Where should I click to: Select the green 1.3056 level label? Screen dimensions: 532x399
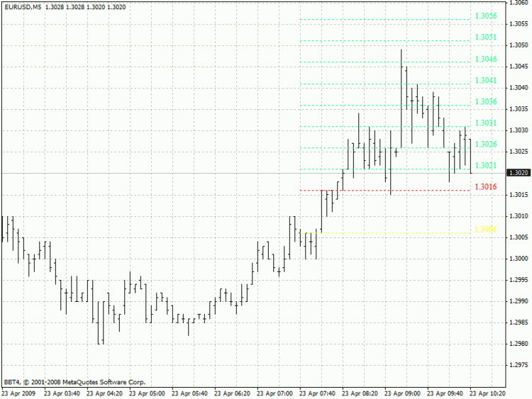[x=486, y=16]
